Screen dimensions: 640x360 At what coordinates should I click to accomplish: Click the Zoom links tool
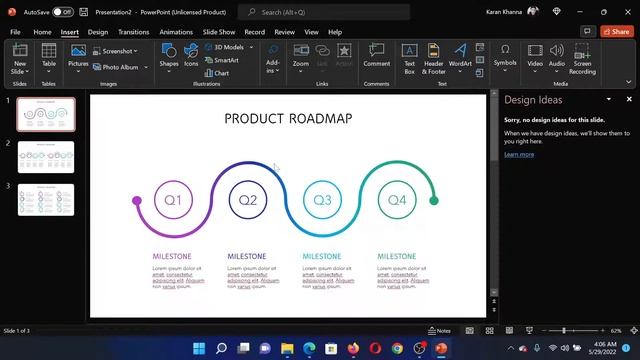click(301, 58)
